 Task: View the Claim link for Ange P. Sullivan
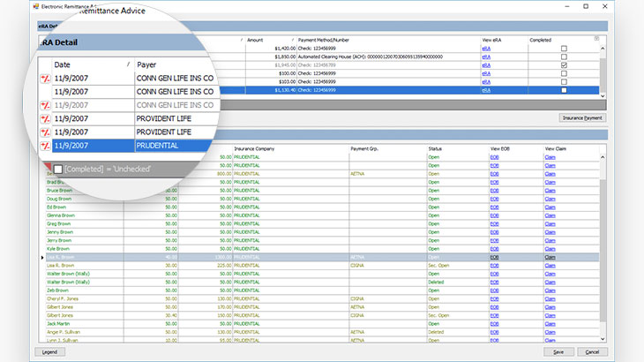[x=550, y=332]
